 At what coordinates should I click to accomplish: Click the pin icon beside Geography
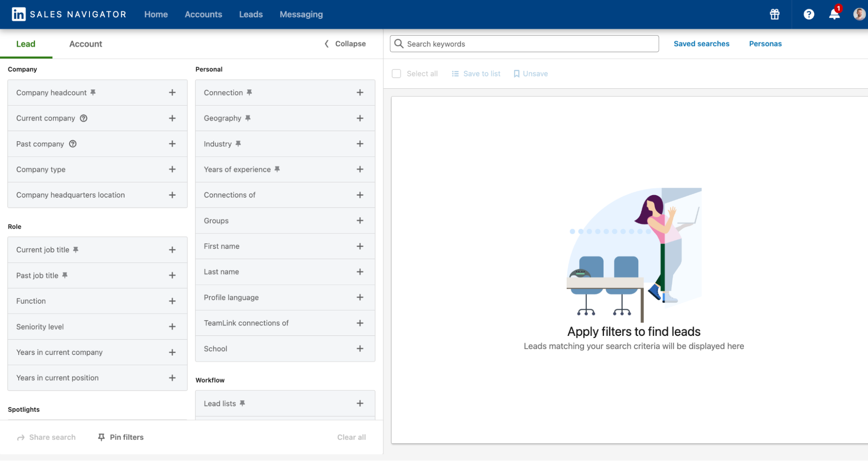(248, 118)
